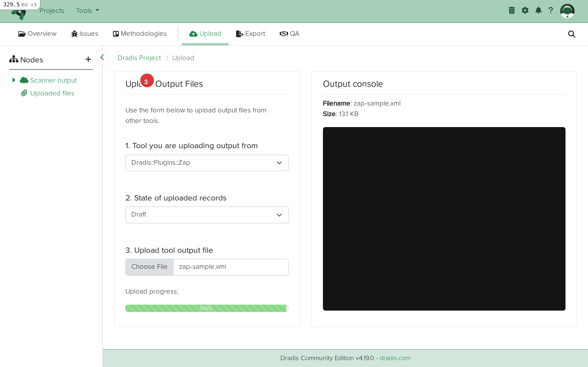Open help using the question mark icon

(551, 11)
